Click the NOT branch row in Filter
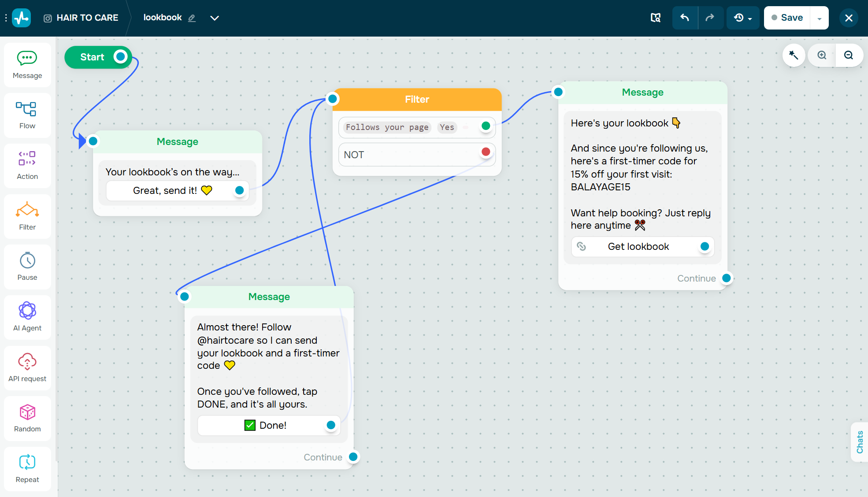Screen dimensions: 868x497 click(x=417, y=155)
